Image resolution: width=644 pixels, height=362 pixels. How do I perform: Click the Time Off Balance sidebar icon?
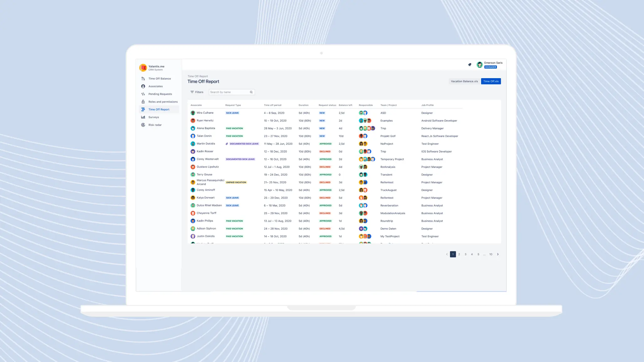point(143,79)
